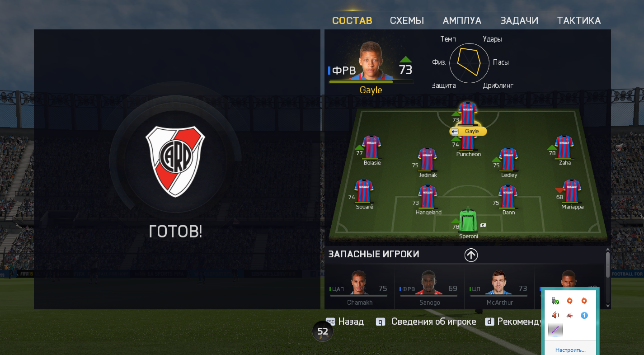Select substitute McArthur's player card
This screenshot has width=644, height=355.
pyautogui.click(x=499, y=288)
